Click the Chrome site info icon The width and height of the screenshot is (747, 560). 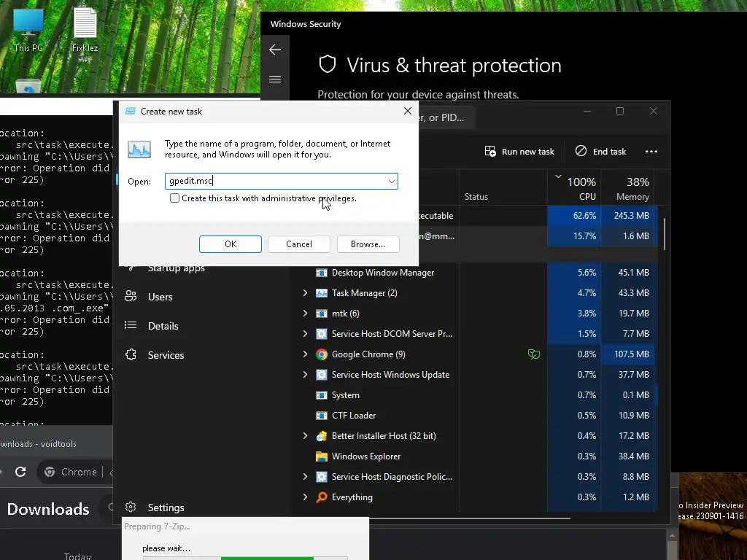pyautogui.click(x=50, y=472)
